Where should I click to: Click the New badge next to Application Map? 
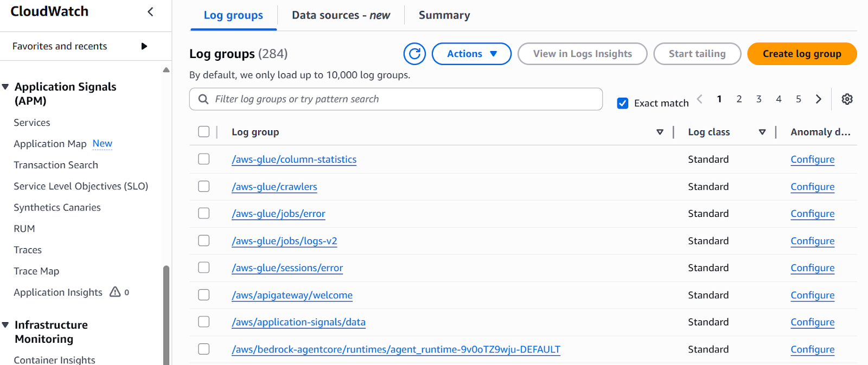(x=102, y=144)
